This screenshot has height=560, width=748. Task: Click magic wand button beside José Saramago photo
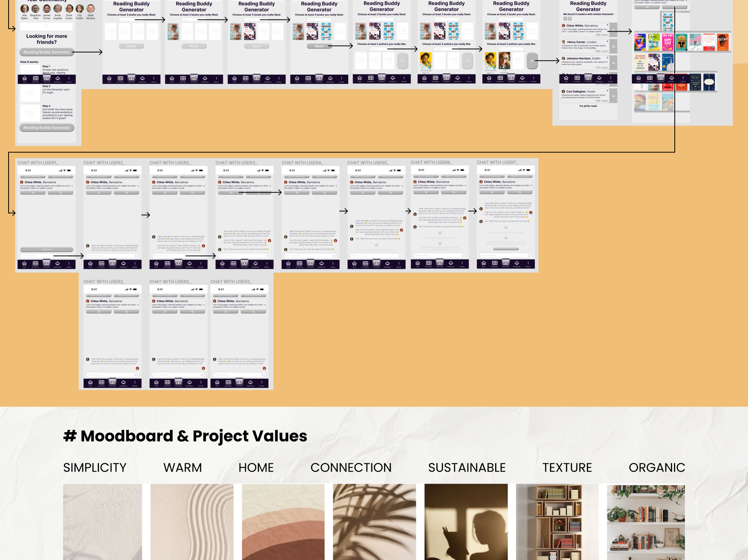(532, 61)
